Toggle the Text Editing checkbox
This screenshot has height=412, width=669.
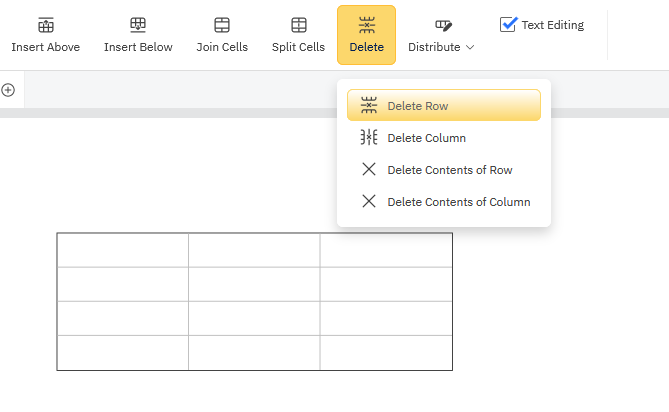click(509, 25)
